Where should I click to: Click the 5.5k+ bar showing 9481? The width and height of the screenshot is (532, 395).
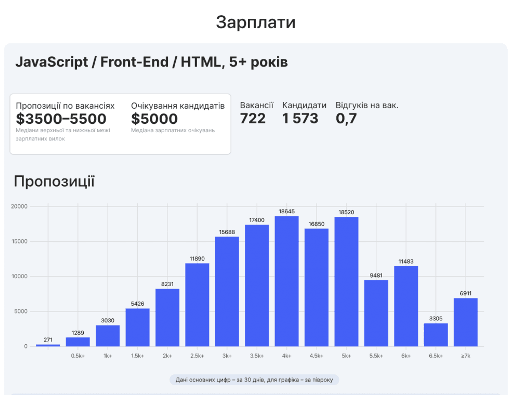point(376,313)
